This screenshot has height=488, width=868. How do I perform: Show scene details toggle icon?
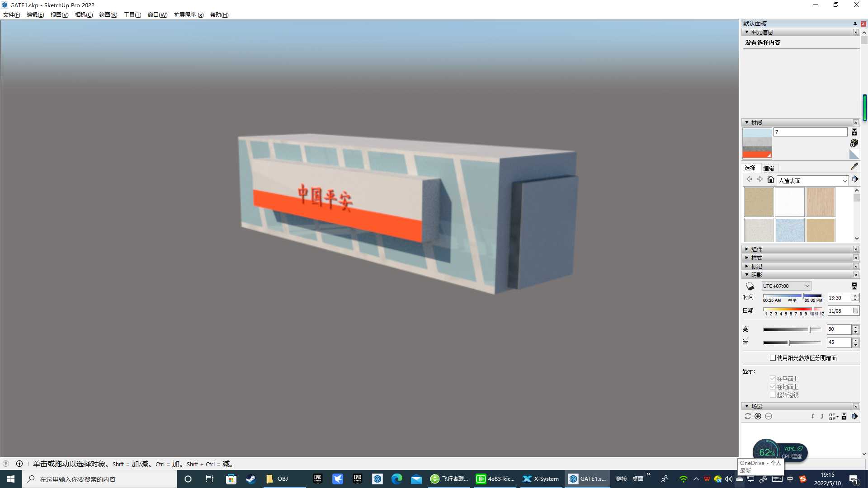click(x=844, y=417)
